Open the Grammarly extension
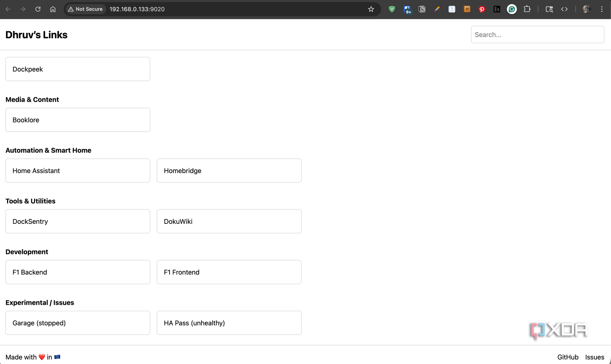 (x=512, y=9)
